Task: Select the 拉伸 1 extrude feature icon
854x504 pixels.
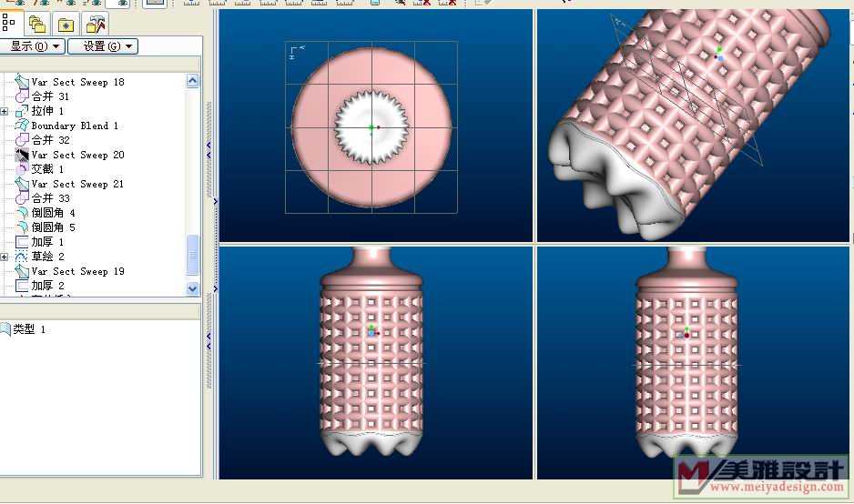Action: [x=21, y=111]
